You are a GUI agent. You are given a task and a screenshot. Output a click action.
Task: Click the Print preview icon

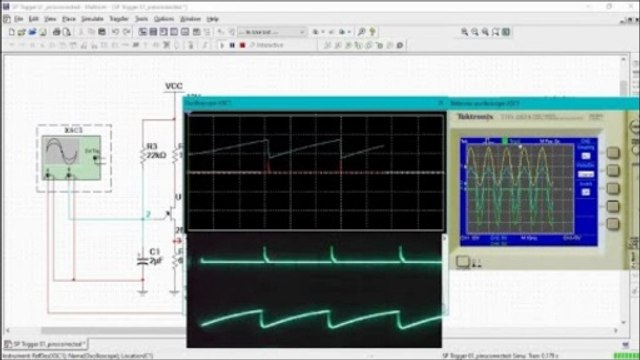coord(67,32)
